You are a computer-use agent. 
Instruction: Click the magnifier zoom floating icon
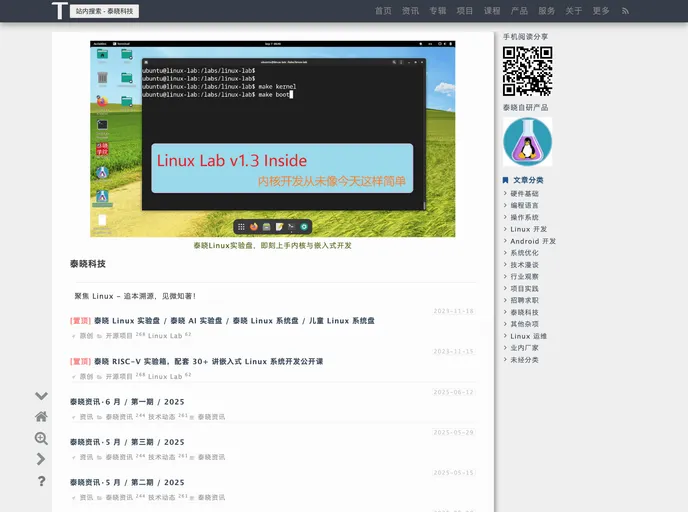pyautogui.click(x=41, y=438)
